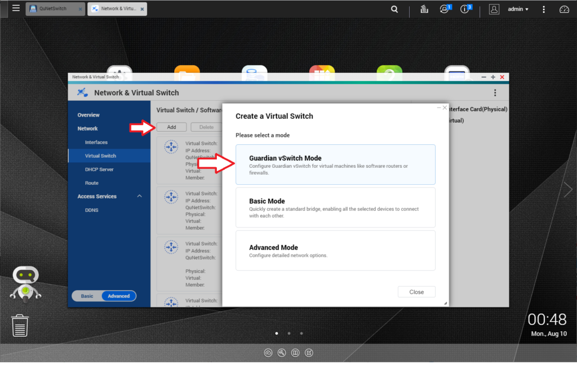Open DDNS in the sidebar
Image resolution: width=577 pixels, height=392 pixels.
pyautogui.click(x=92, y=210)
